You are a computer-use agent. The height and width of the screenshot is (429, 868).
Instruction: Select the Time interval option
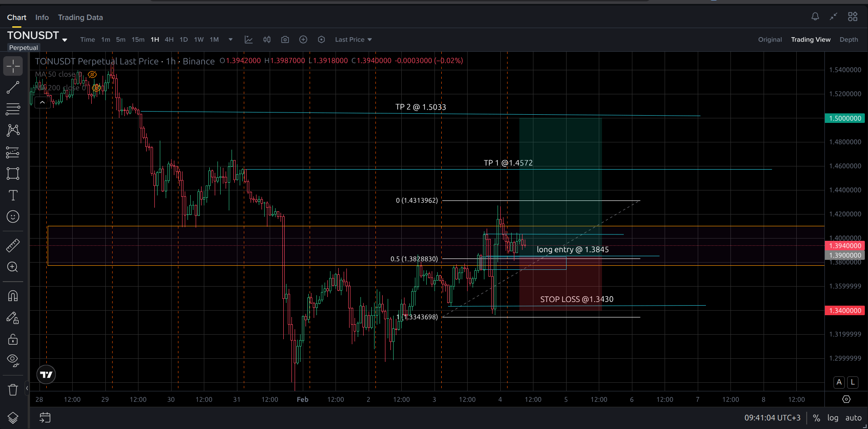pyautogui.click(x=88, y=39)
